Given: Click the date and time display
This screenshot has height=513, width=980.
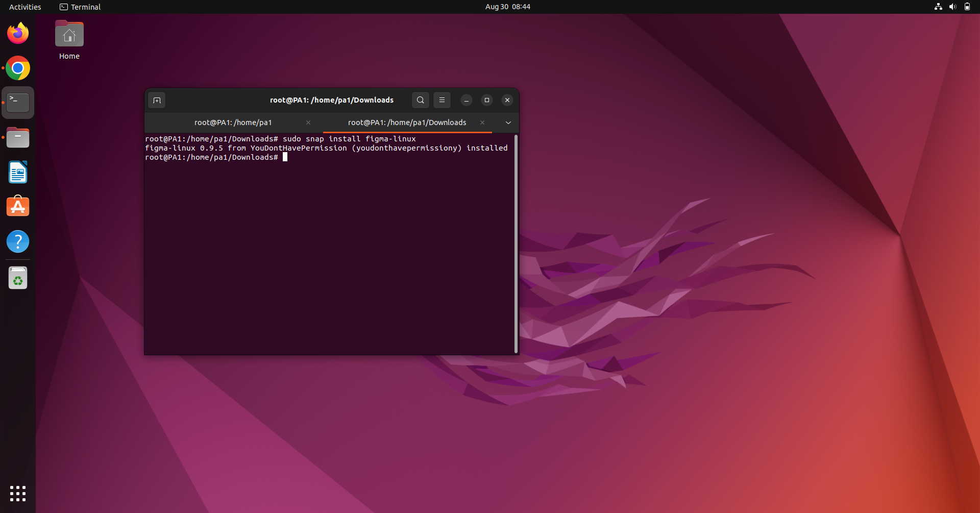Looking at the screenshot, I should tap(507, 7).
